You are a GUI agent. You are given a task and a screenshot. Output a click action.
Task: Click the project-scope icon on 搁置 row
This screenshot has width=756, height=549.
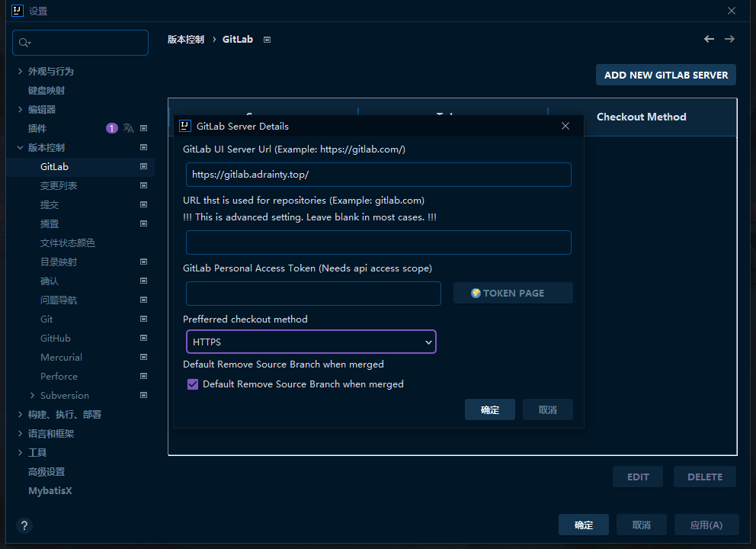click(x=144, y=223)
